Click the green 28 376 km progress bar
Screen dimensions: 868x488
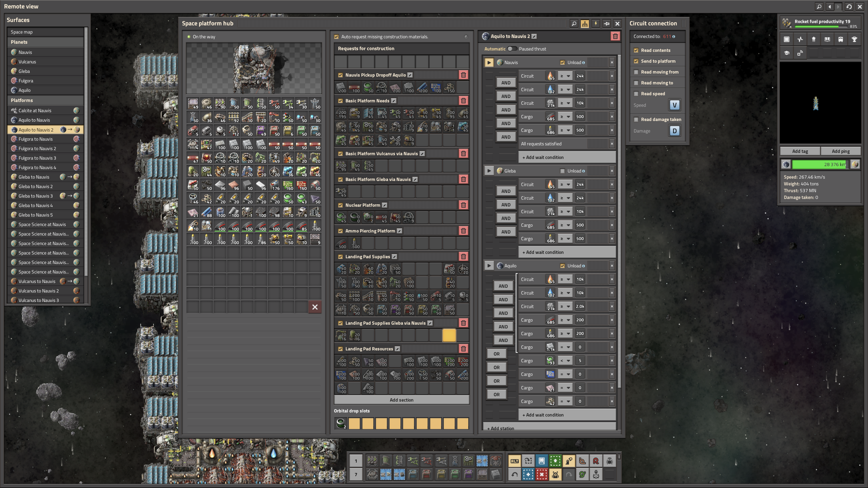(x=820, y=164)
